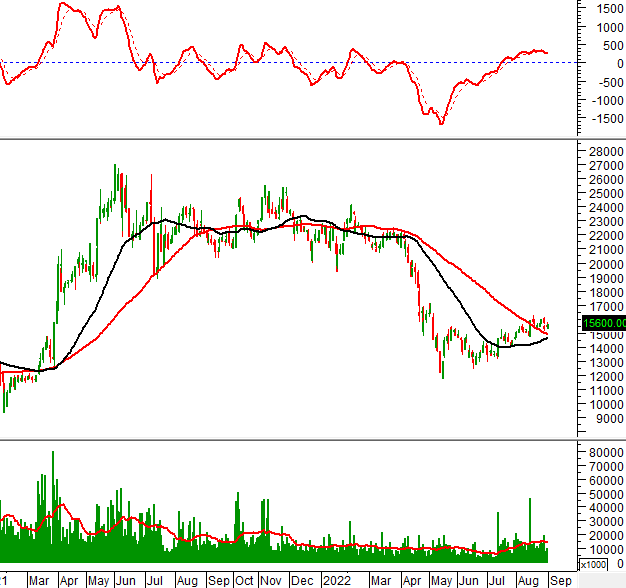Click the highlighted 15600.00 current price label
Screen dimensions: 626x588
coord(603,322)
